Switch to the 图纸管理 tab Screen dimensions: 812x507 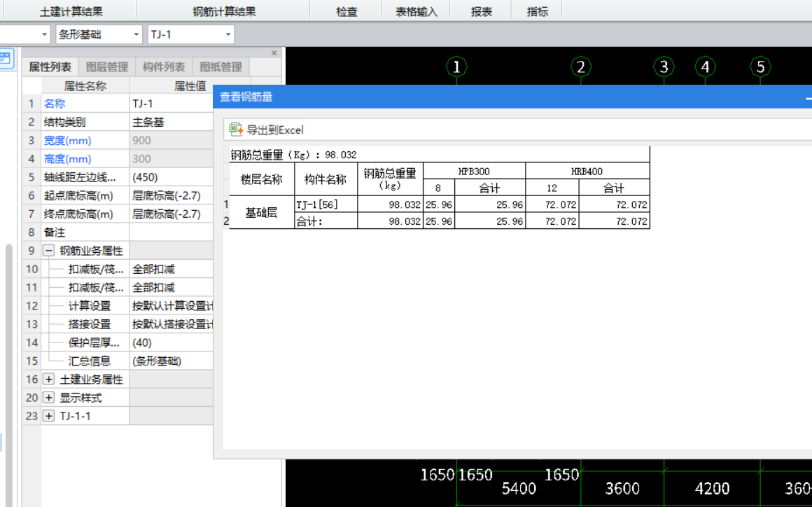pyautogui.click(x=220, y=67)
